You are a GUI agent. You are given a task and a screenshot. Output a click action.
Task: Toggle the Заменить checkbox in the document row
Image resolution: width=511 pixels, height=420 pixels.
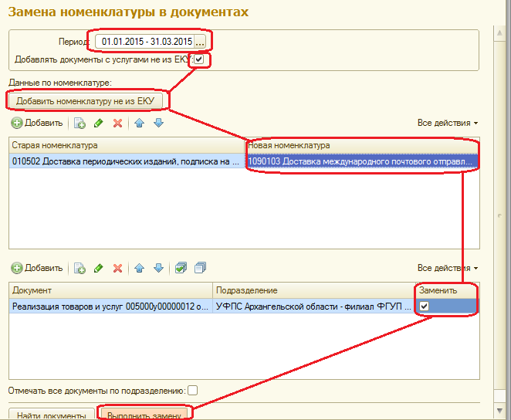[424, 307]
